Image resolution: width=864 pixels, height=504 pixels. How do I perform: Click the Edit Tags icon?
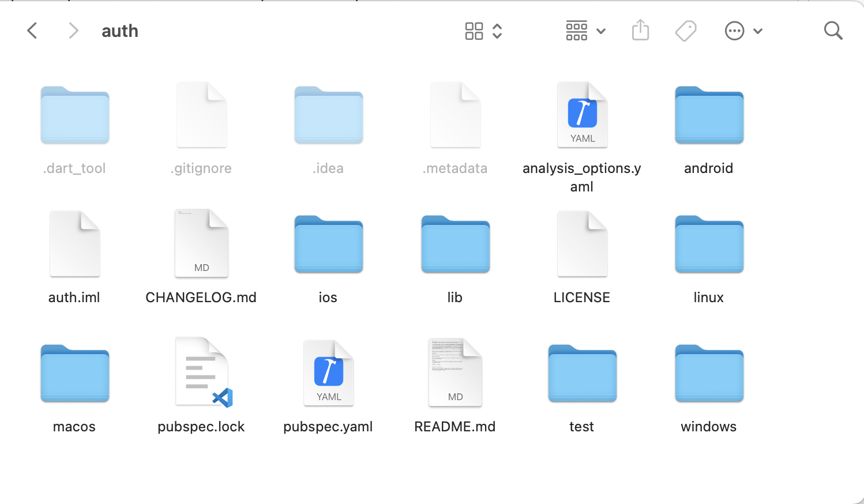[x=685, y=31]
